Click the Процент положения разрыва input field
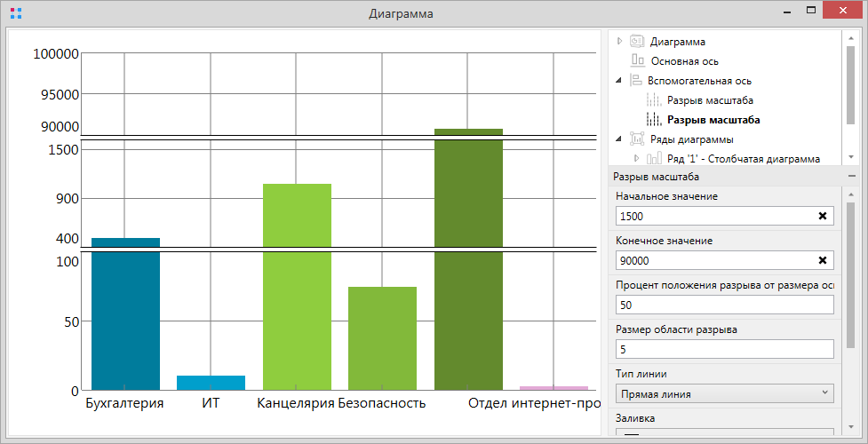The image size is (868, 444). 724,305
